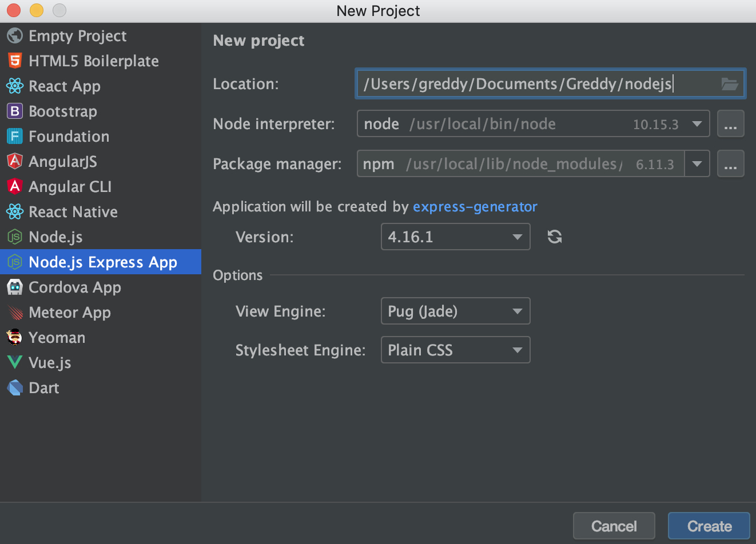Expand the Version 4.16.1 dropdown
Image resolution: width=756 pixels, height=544 pixels.
tap(517, 237)
